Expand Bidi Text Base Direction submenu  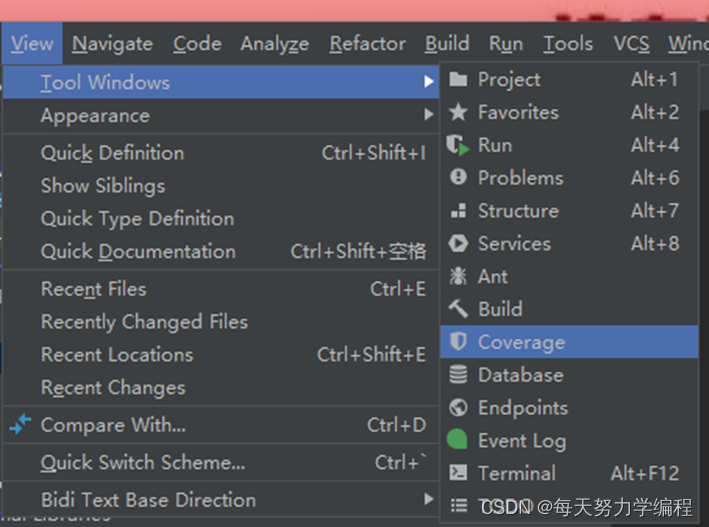tap(429, 499)
